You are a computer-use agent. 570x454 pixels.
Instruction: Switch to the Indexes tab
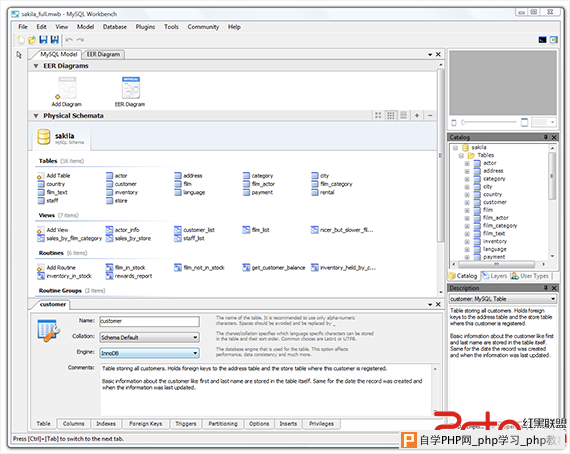[106, 423]
